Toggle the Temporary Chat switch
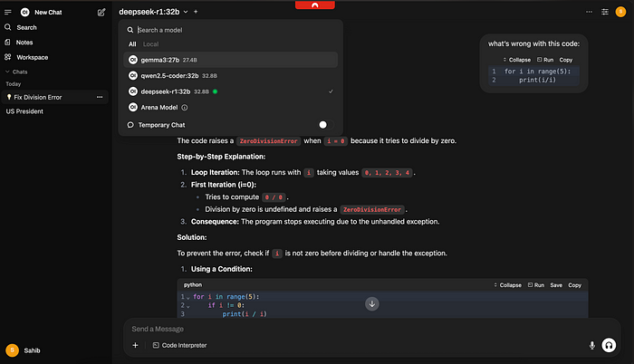The height and width of the screenshot is (364, 634). point(326,125)
